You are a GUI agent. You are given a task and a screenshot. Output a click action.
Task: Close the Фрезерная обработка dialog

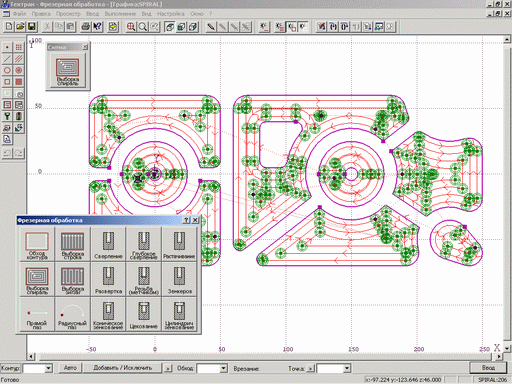point(195,220)
